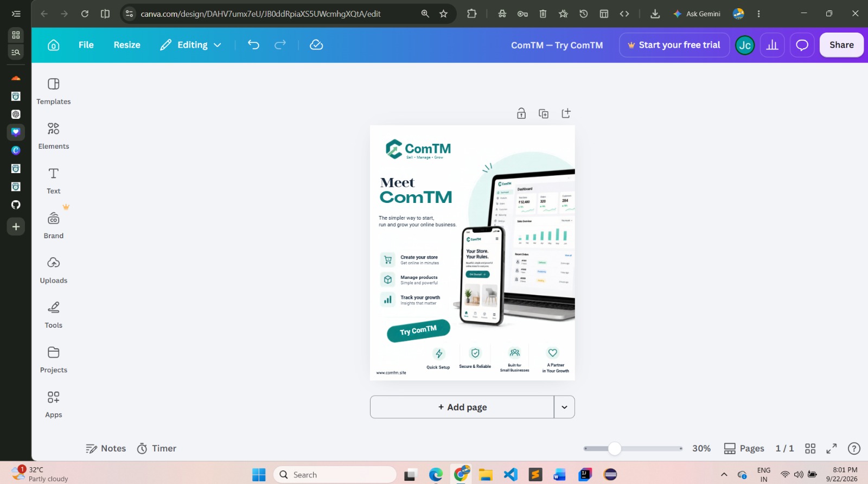
Task: Click the 30% zoom level
Action: 701,448
